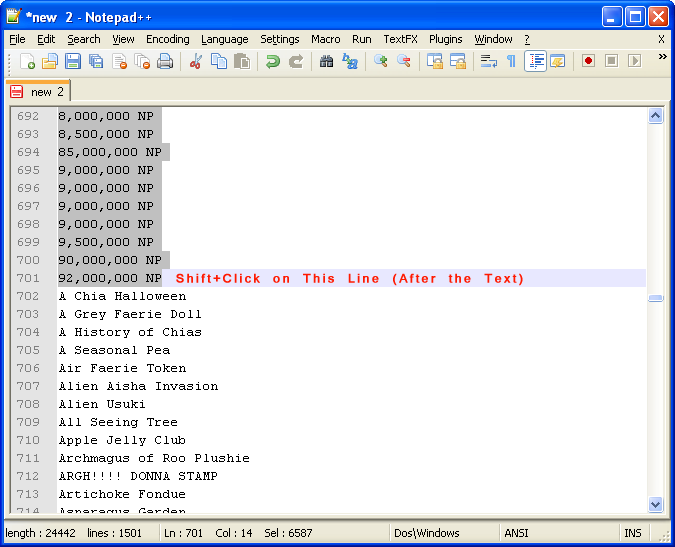Stop macro recording square button
Image resolution: width=675 pixels, height=547 pixels.
coord(611,61)
